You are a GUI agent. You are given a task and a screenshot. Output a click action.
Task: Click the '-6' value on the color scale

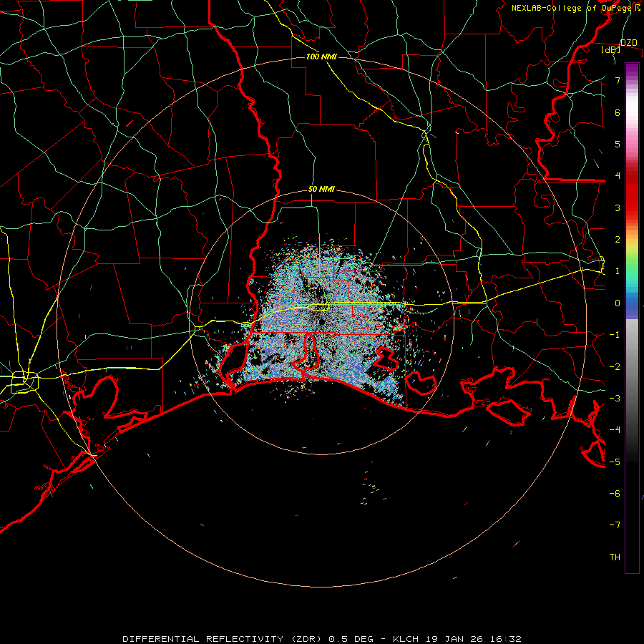615,493
